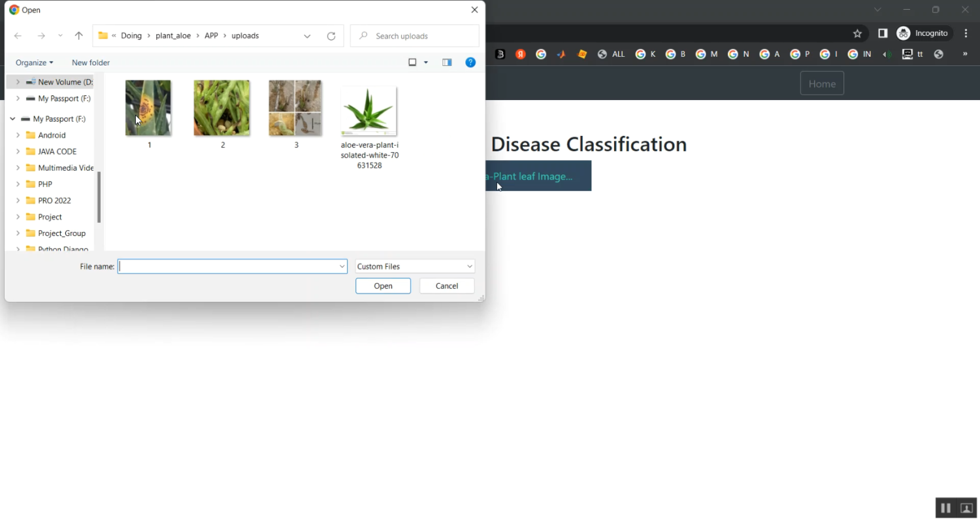This screenshot has height=519, width=980.
Task: Open the Google bookmark labeled K
Action: tap(646, 54)
